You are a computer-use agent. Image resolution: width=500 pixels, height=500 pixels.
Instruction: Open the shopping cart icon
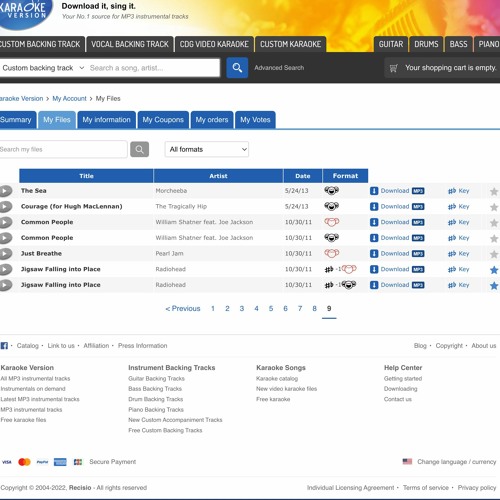(x=394, y=68)
